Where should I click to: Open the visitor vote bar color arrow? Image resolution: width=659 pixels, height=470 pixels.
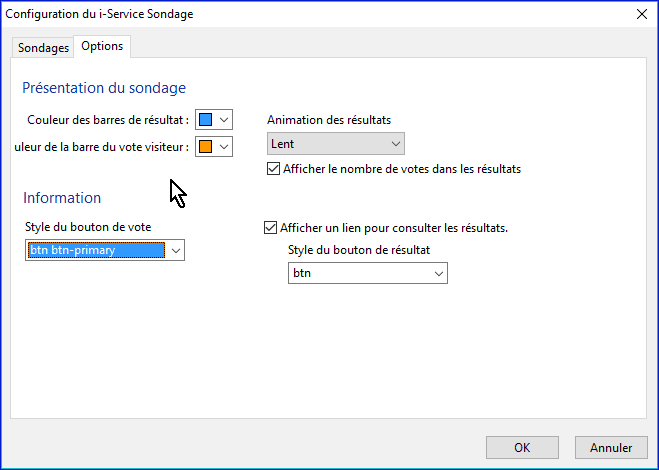tap(224, 147)
